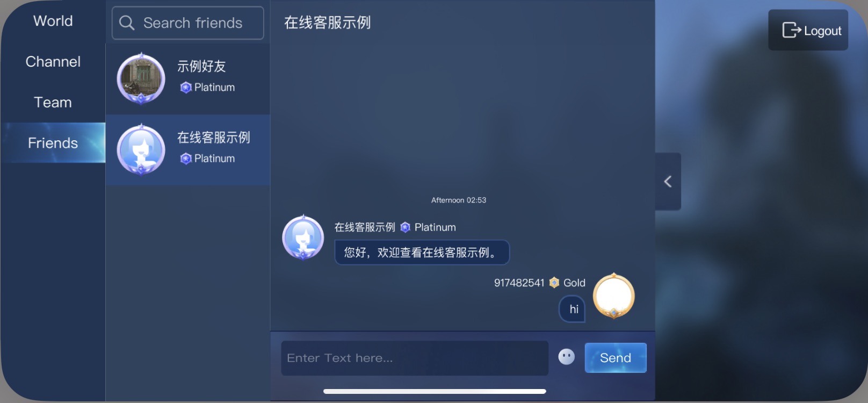Open the Team tab

point(53,102)
